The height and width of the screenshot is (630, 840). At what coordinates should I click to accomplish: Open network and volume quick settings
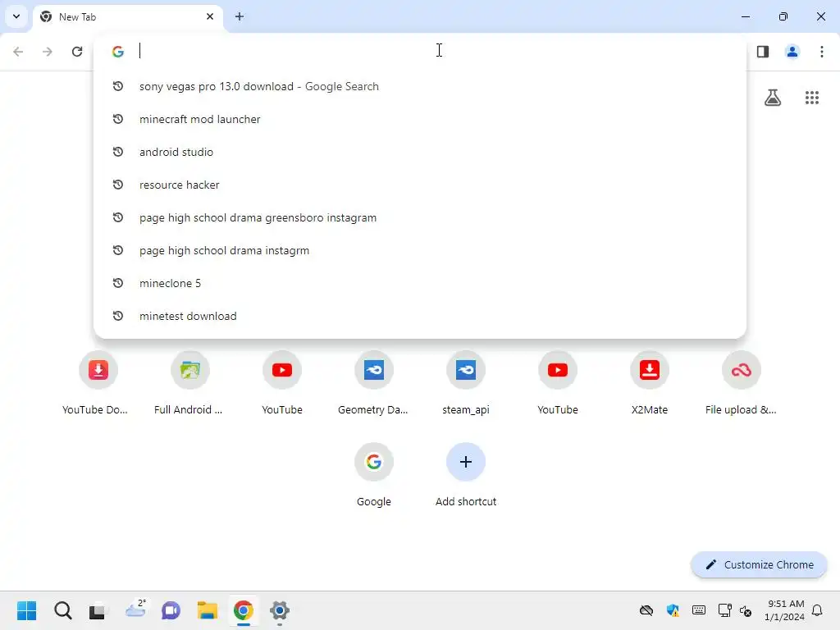tap(734, 610)
